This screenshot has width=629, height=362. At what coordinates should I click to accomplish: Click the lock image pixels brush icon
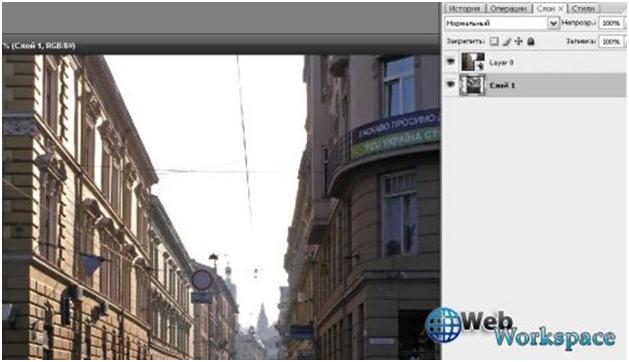click(507, 41)
